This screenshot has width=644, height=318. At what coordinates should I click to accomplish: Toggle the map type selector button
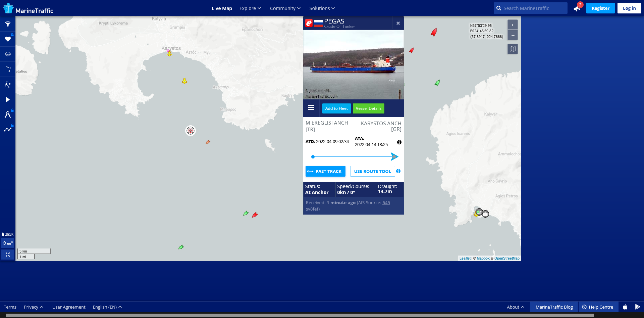pos(513,49)
